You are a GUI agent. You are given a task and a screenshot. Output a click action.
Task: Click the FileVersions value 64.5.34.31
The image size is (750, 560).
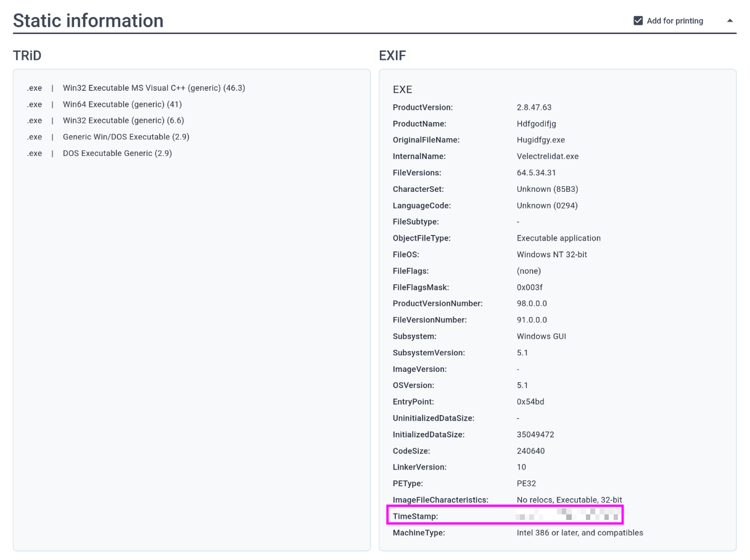537,173
